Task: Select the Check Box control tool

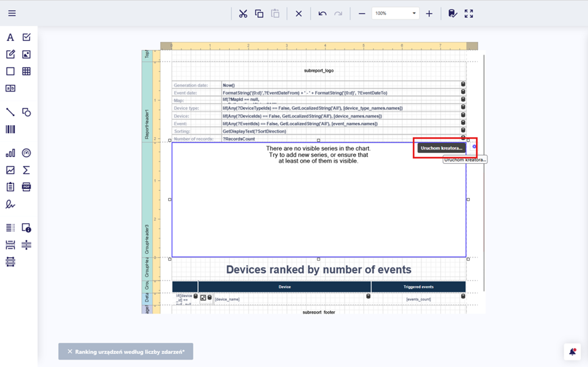Action: pos(26,38)
